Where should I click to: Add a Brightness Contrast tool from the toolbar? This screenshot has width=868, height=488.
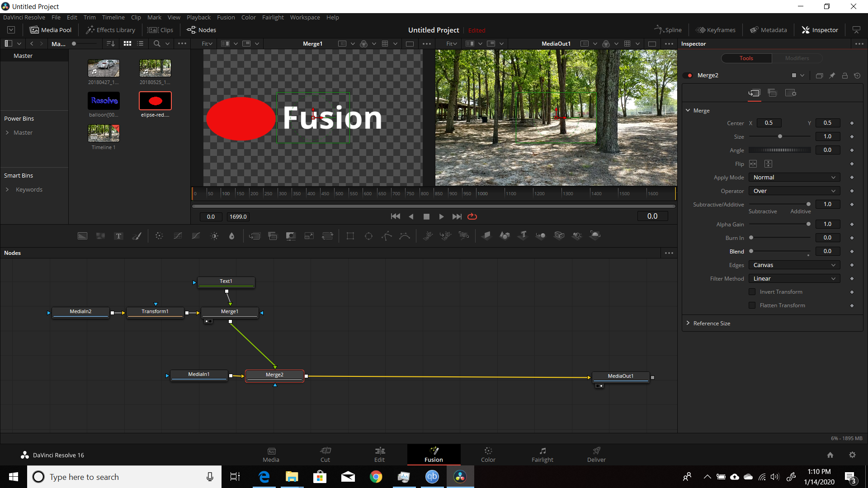tap(214, 236)
